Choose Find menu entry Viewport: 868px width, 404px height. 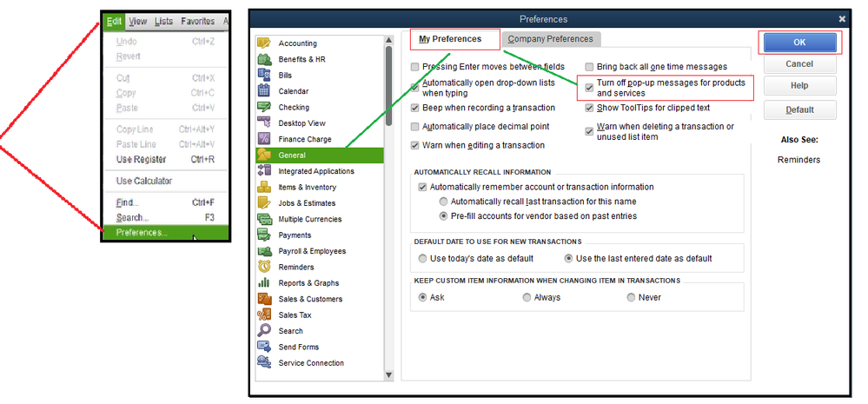166,203
